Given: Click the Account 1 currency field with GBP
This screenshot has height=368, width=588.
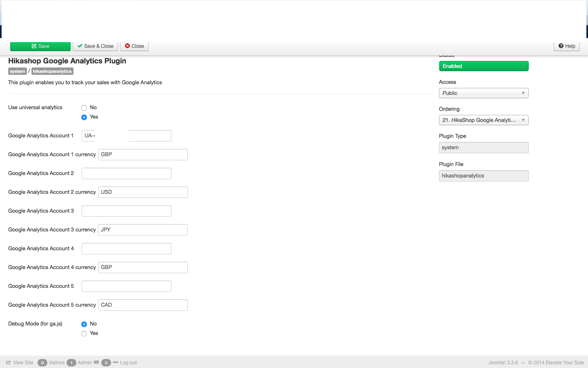Looking at the screenshot, I should (x=143, y=155).
